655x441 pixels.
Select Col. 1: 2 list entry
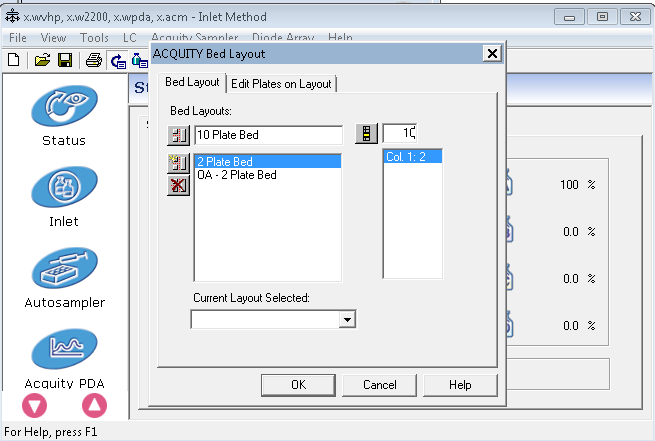pos(413,157)
